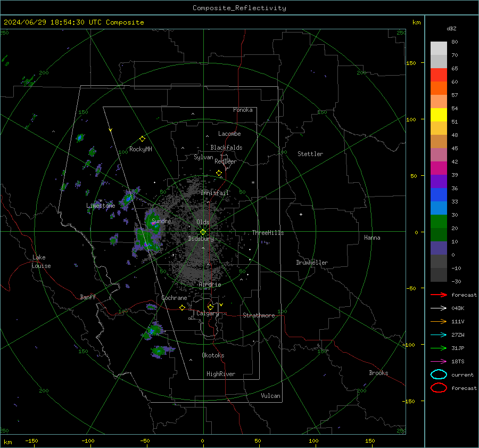Click the Innisfail town label
Image resolution: width=479 pixels, height=448 pixels.
pyautogui.click(x=214, y=193)
